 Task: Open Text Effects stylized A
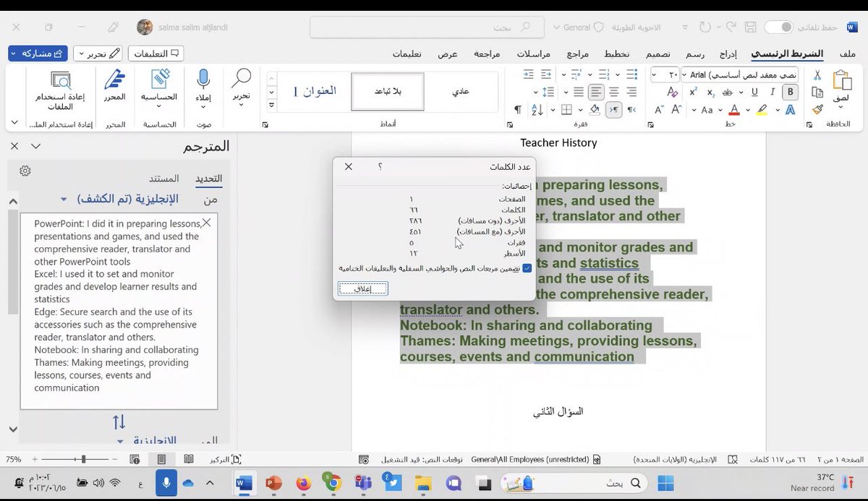pos(791,110)
